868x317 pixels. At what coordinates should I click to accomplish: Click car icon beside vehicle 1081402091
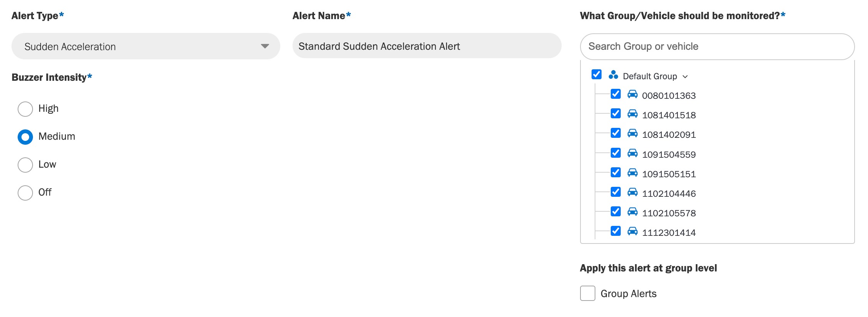[632, 133]
